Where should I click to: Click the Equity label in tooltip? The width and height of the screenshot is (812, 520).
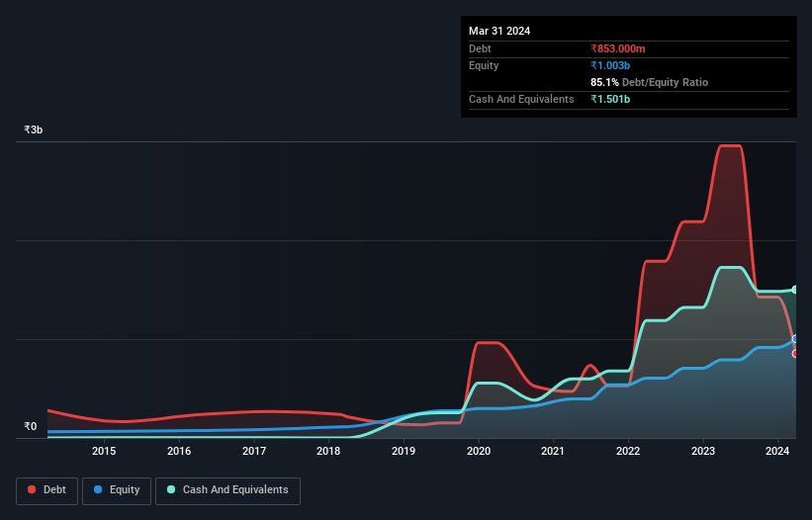484,65
